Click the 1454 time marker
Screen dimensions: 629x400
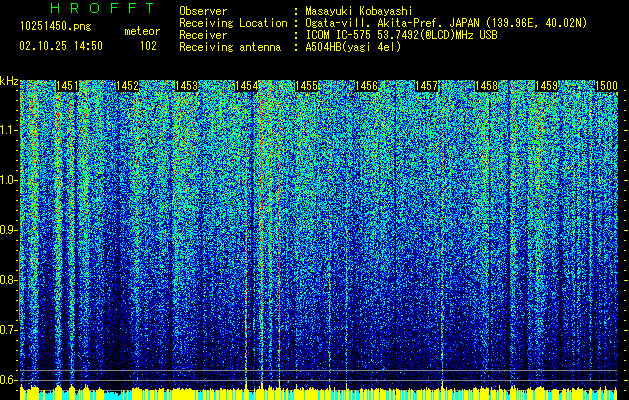246,86
